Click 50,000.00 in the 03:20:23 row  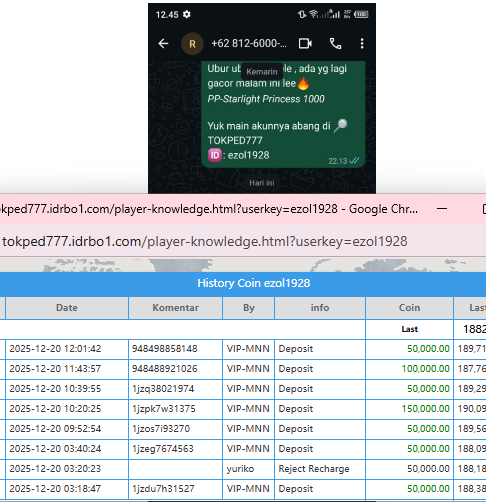click(x=428, y=469)
